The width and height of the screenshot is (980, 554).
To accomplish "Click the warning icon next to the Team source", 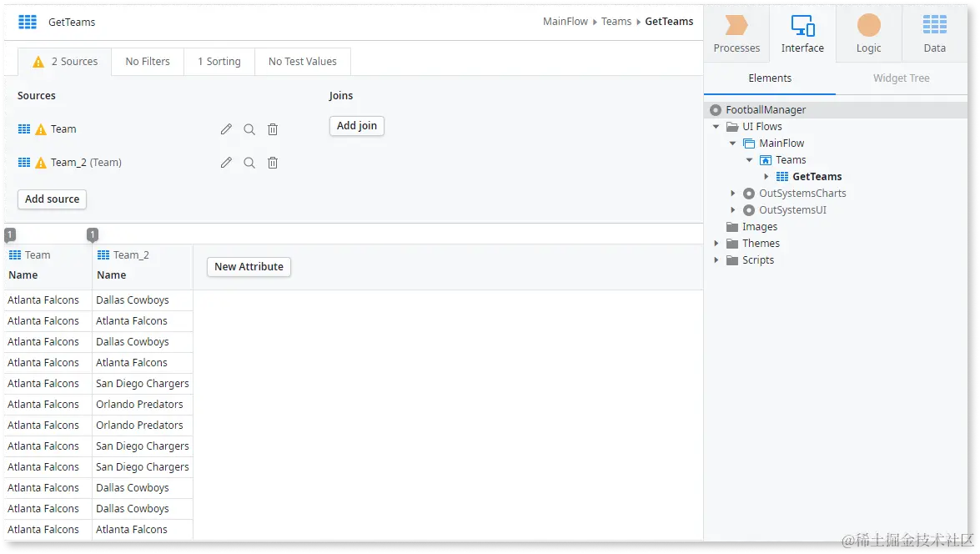I will 41,129.
